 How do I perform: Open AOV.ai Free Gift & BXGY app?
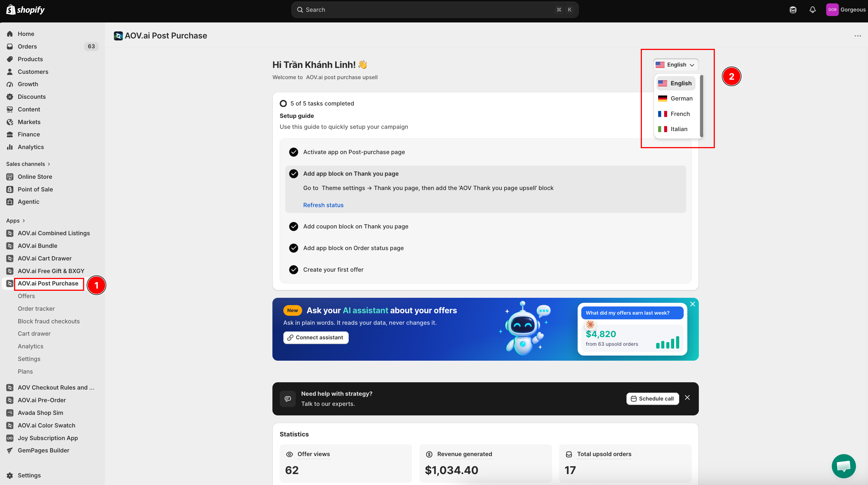tap(51, 271)
